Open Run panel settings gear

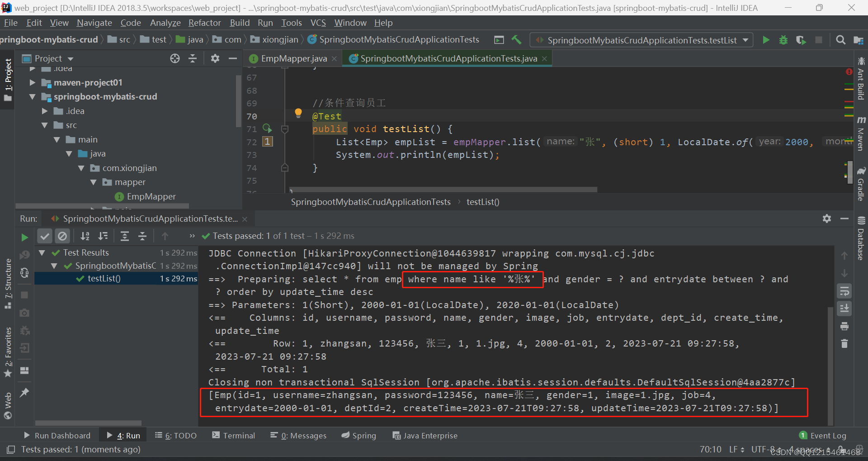[x=827, y=219]
